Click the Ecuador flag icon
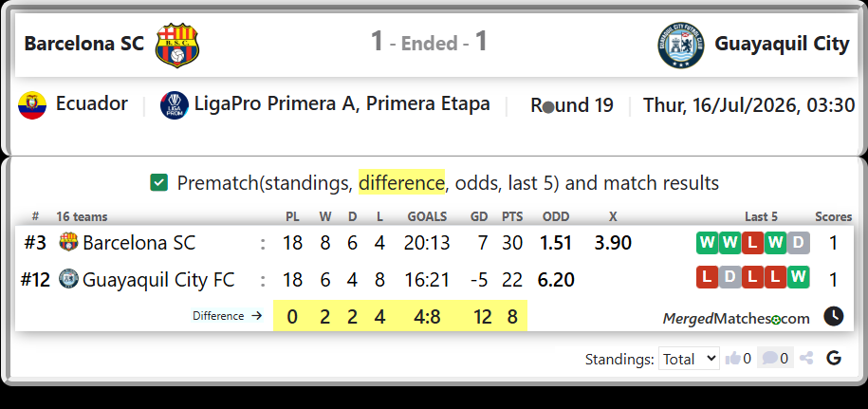 tap(32, 105)
